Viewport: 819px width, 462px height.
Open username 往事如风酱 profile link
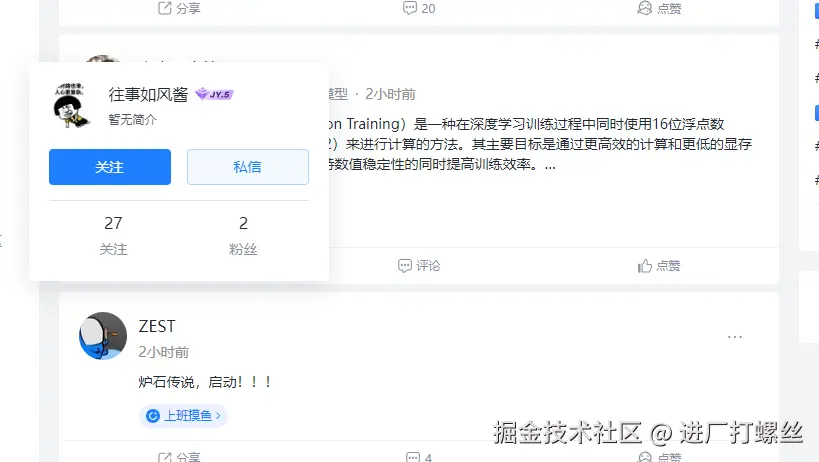point(148,94)
